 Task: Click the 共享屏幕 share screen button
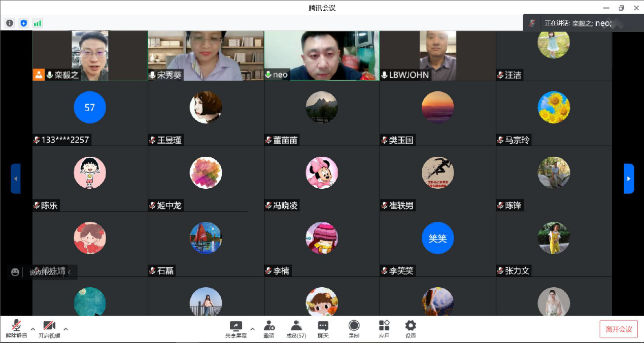(x=236, y=328)
